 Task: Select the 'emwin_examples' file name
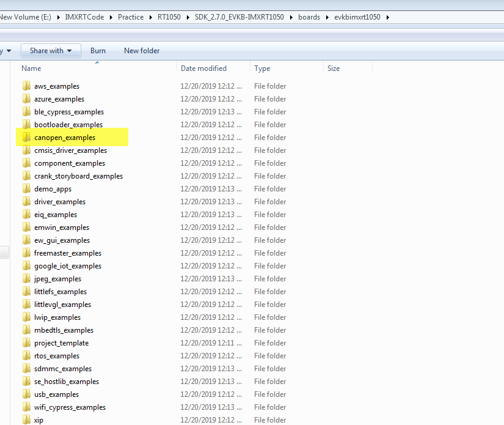pos(62,227)
